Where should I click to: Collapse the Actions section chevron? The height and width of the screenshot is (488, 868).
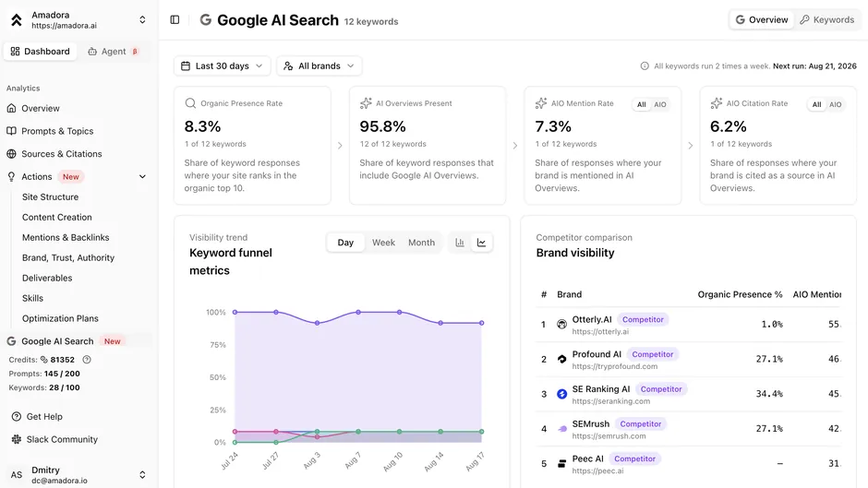click(142, 176)
